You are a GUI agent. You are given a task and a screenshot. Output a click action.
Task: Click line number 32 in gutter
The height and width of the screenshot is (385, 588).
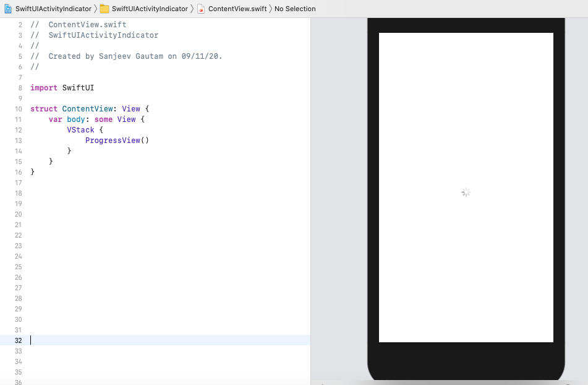pyautogui.click(x=19, y=340)
